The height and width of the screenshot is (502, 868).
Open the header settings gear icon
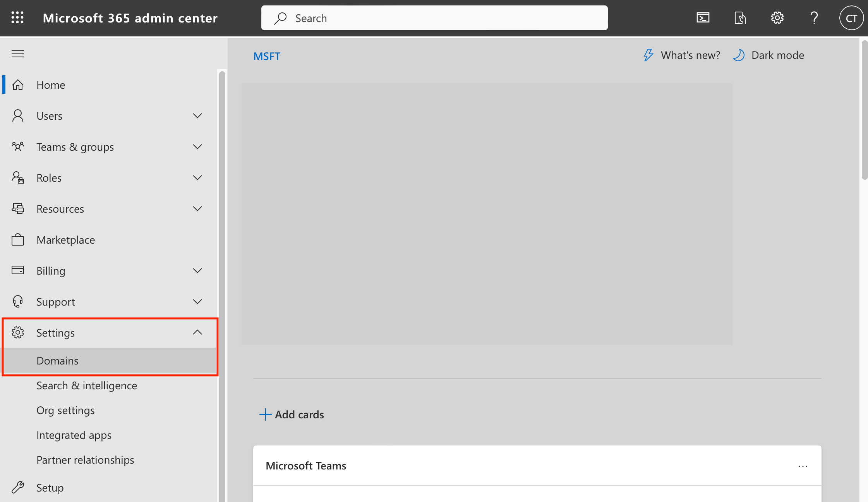click(x=777, y=18)
